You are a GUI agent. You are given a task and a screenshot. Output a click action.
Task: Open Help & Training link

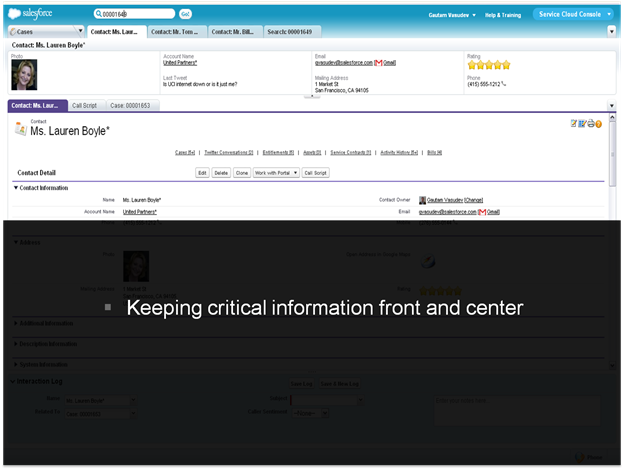point(503,15)
